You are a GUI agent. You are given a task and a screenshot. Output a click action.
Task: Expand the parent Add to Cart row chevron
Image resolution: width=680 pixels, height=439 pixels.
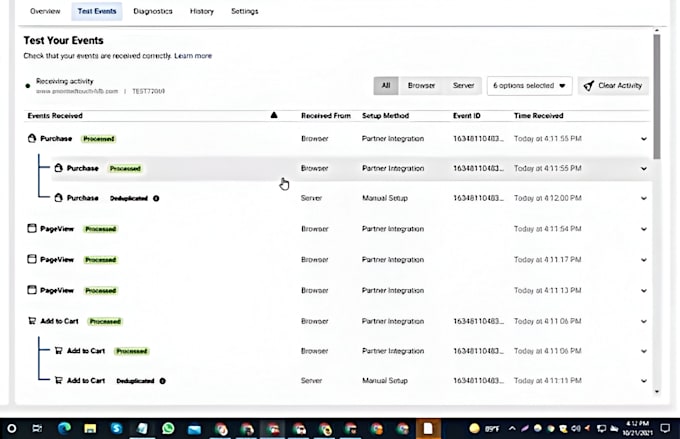[x=644, y=321]
